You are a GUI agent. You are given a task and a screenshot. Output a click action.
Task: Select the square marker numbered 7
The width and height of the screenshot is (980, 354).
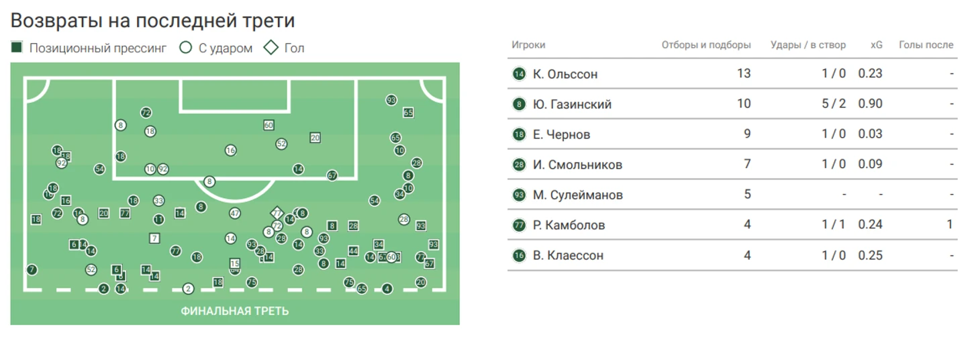[x=154, y=238]
